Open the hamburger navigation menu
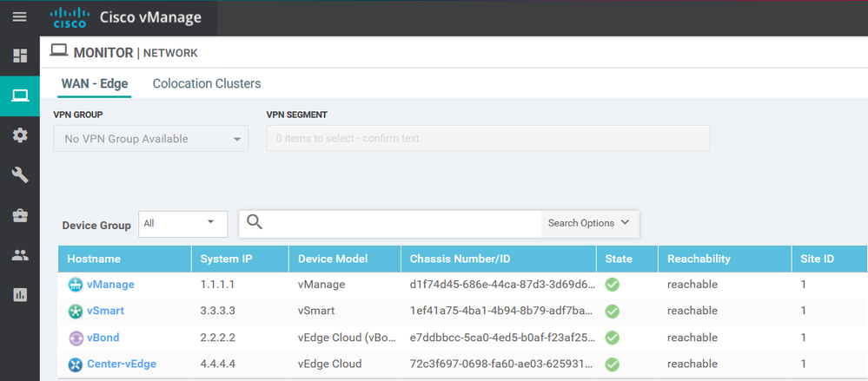The image size is (868, 381). pos(19,17)
